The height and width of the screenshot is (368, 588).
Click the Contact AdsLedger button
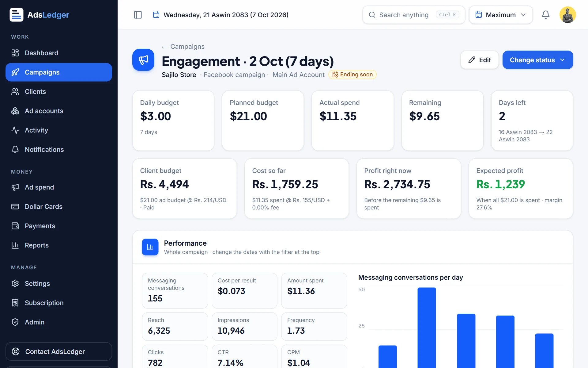[x=59, y=351]
